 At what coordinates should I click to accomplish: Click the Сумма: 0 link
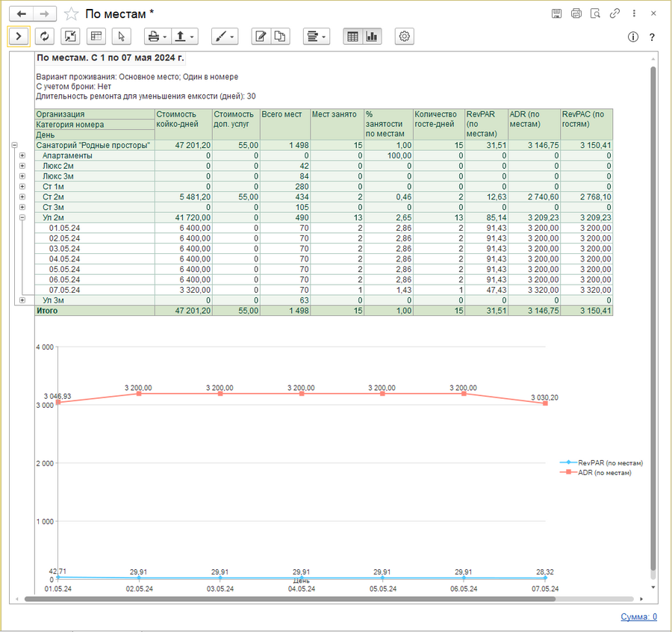click(x=638, y=616)
